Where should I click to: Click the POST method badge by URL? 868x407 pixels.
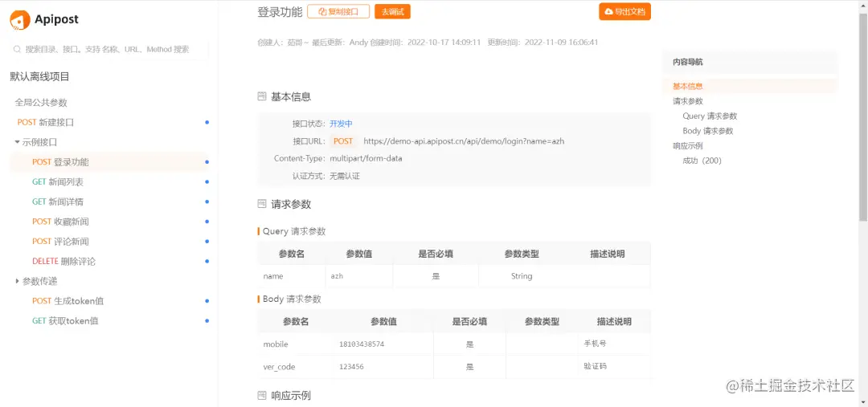click(343, 141)
